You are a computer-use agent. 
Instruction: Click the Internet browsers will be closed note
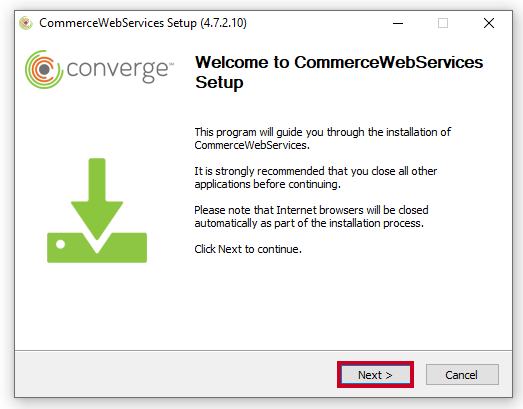click(311, 217)
